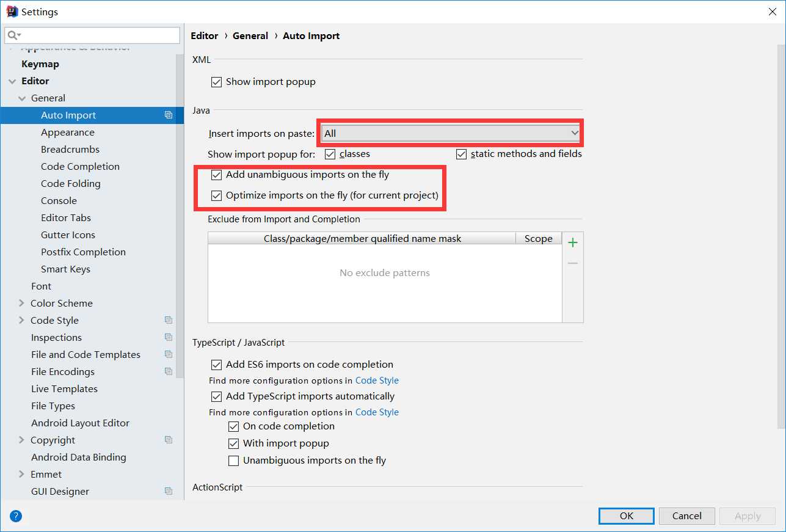Image resolution: width=786 pixels, height=532 pixels.
Task: Toggle On code completion checkbox
Action: [233, 426]
